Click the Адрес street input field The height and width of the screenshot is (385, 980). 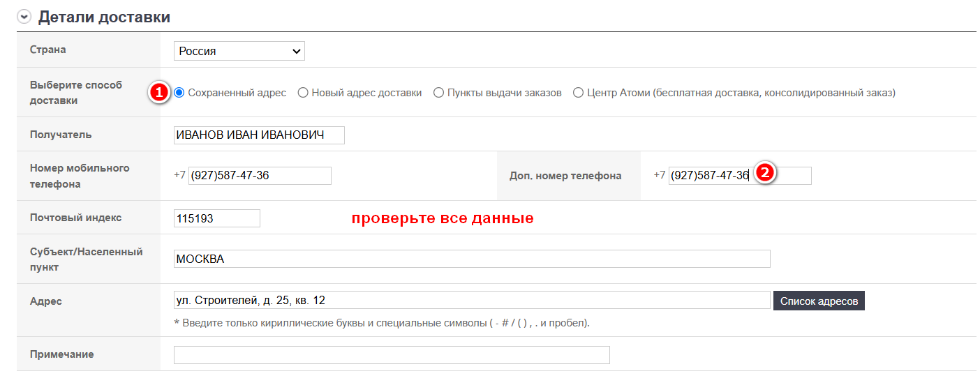point(472,300)
